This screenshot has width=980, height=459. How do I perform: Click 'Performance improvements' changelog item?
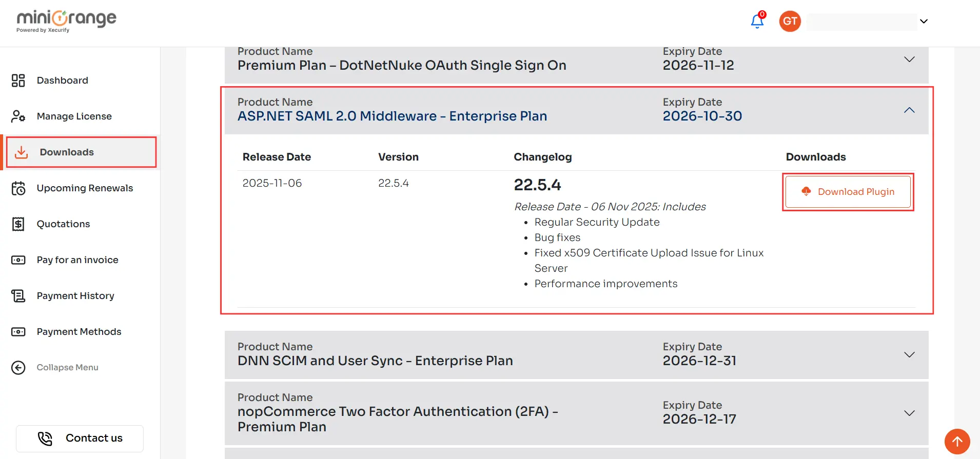click(x=606, y=284)
